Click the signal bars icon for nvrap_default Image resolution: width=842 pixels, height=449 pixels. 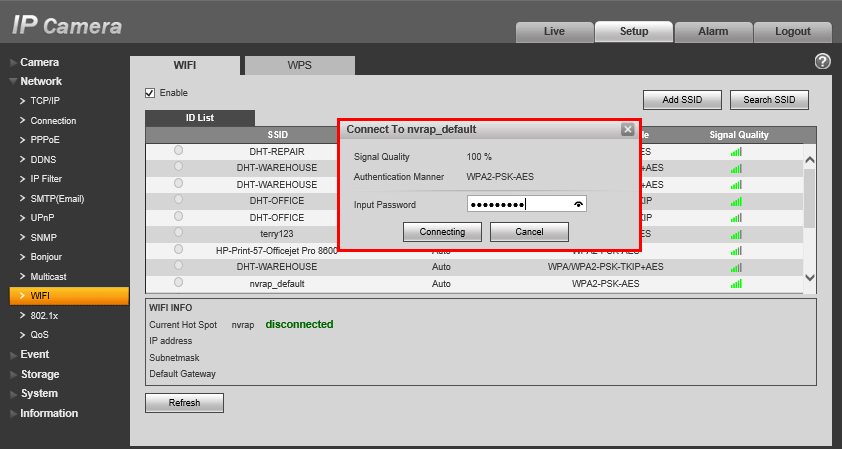pyautogui.click(x=736, y=283)
